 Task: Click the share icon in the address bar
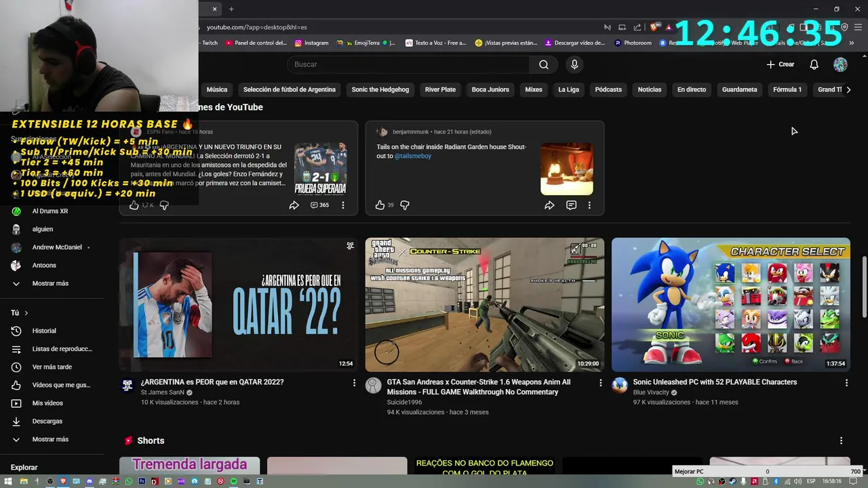637,27
